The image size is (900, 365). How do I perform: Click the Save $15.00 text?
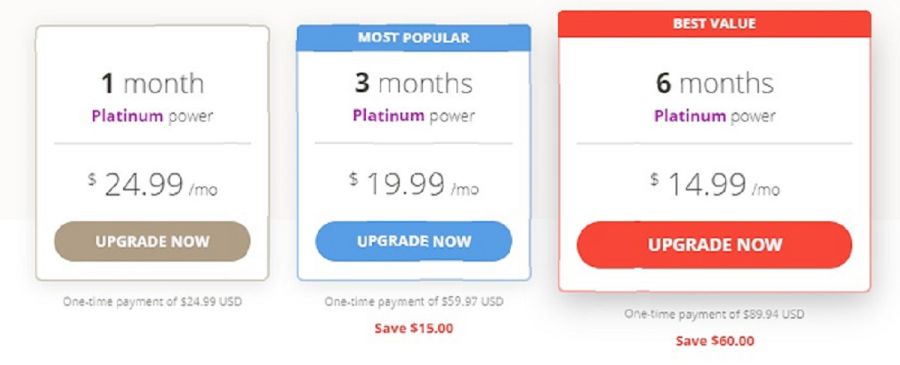point(413,329)
